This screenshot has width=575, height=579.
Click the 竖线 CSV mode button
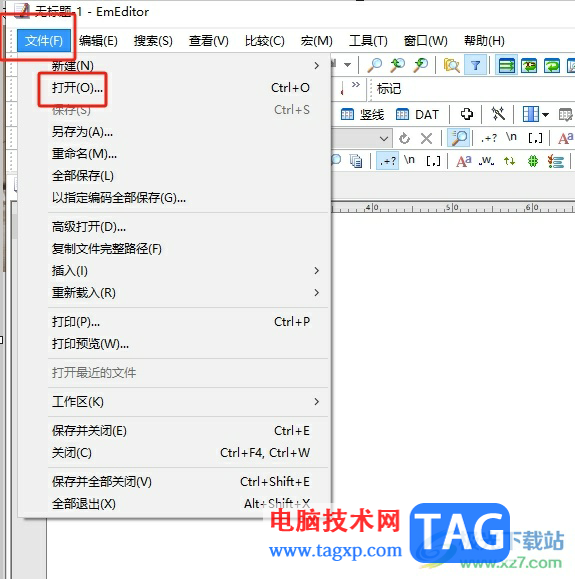click(362, 114)
